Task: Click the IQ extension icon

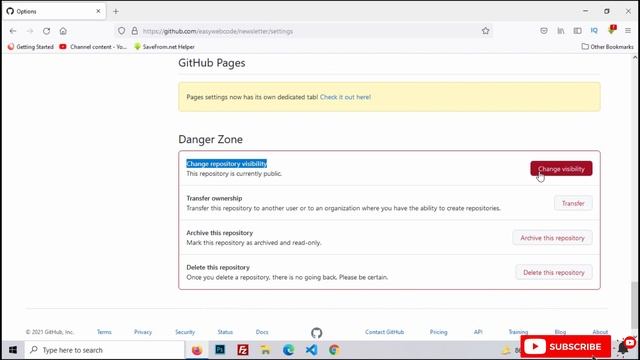Action: [594, 31]
